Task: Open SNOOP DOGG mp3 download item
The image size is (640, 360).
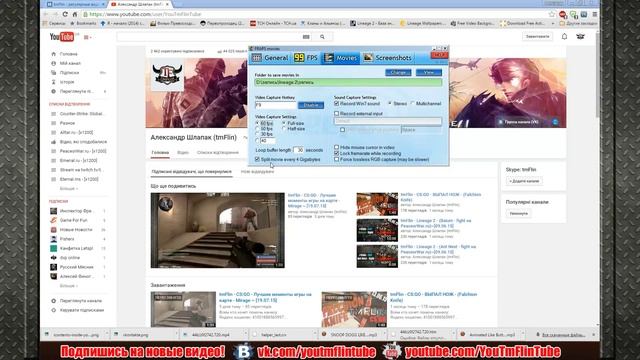Action: [x=352, y=335]
